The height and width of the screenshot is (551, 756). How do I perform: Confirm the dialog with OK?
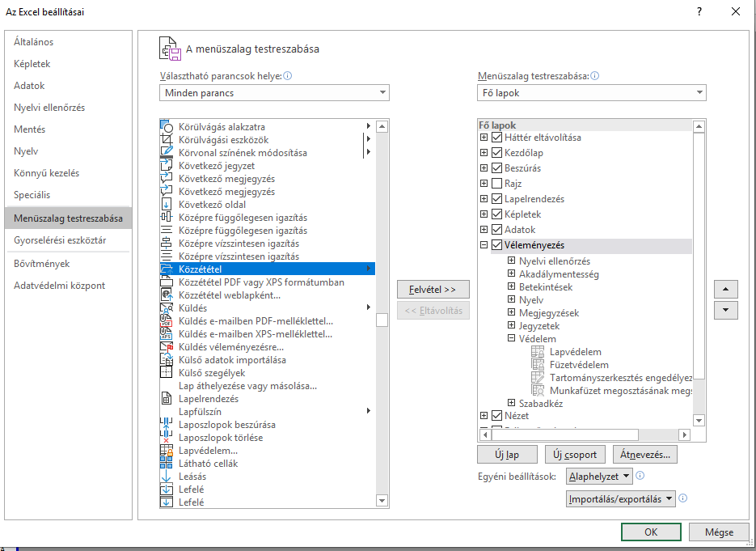pyautogui.click(x=651, y=532)
